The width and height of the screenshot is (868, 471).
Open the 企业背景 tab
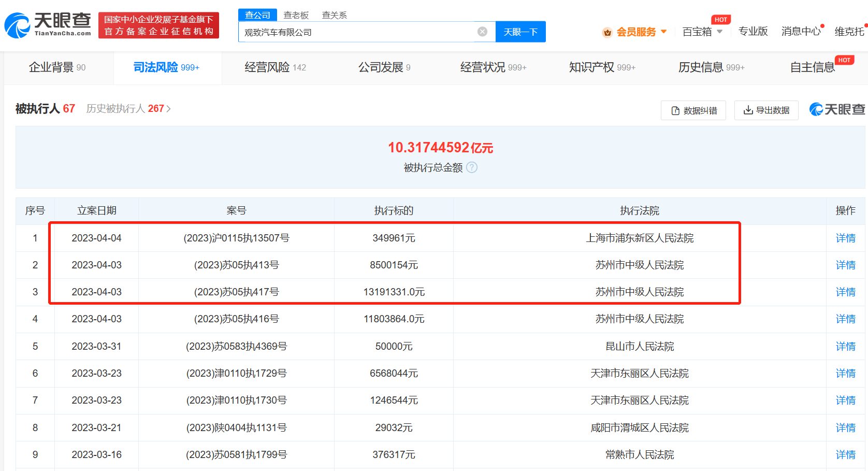pos(57,67)
